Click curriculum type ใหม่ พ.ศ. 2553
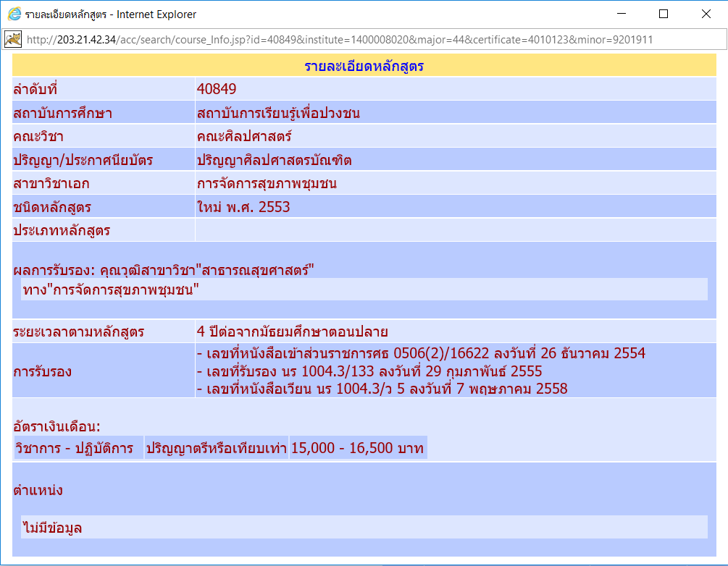The height and width of the screenshot is (566, 728). [x=243, y=208]
